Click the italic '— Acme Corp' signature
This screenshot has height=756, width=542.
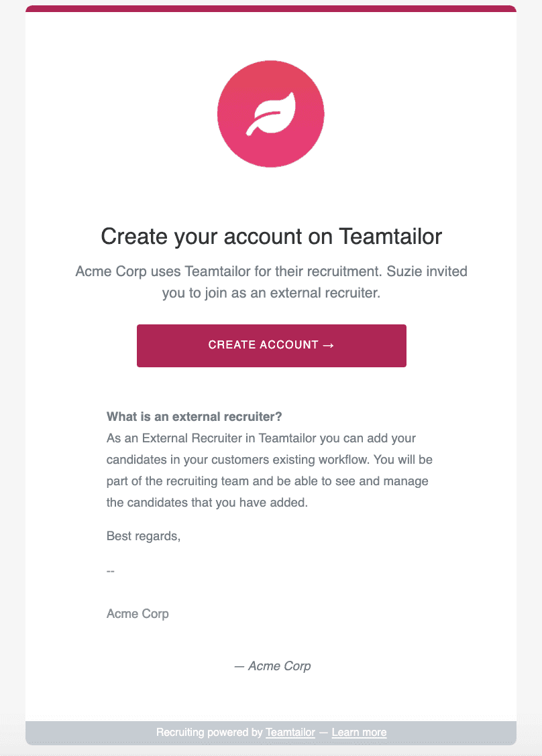pos(272,666)
